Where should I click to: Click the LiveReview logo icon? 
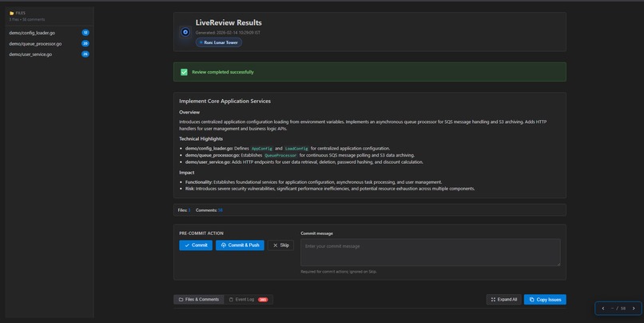(x=185, y=32)
